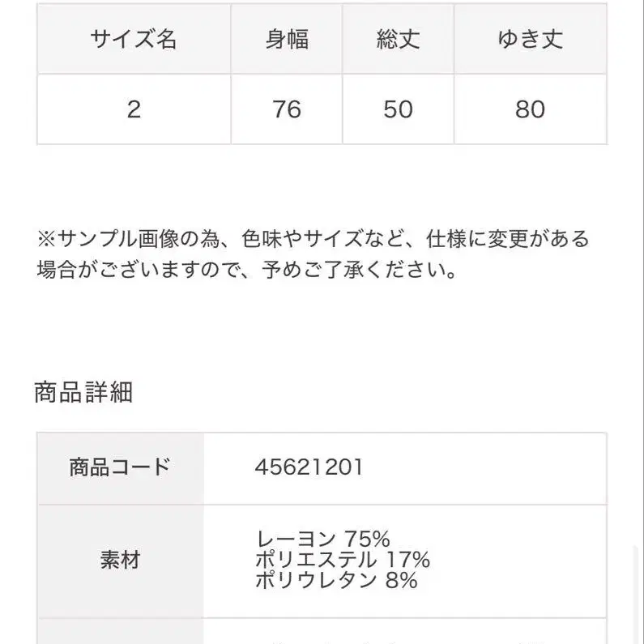Tap the 総丈 column header
This screenshot has height=644, width=644.
[398, 40]
